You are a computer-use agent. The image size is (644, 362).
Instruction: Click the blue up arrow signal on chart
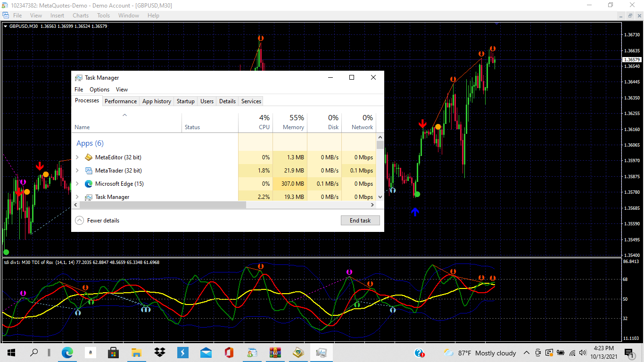(x=415, y=212)
